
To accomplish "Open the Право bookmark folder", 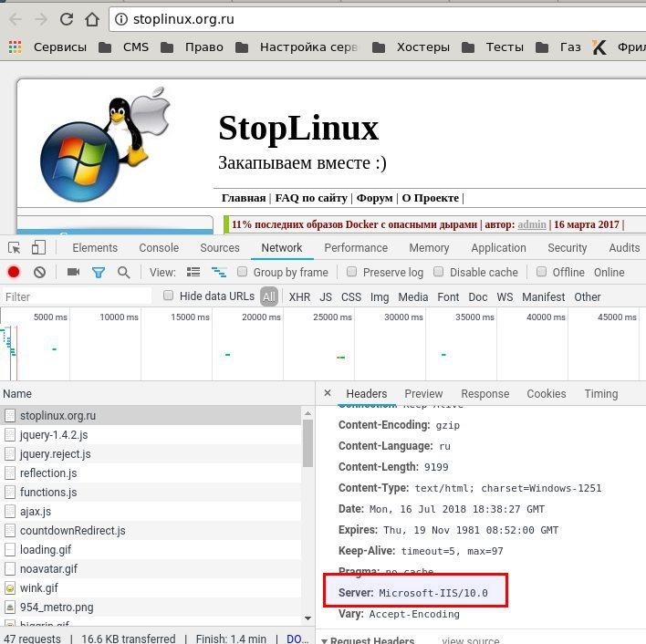I will tap(192, 47).
